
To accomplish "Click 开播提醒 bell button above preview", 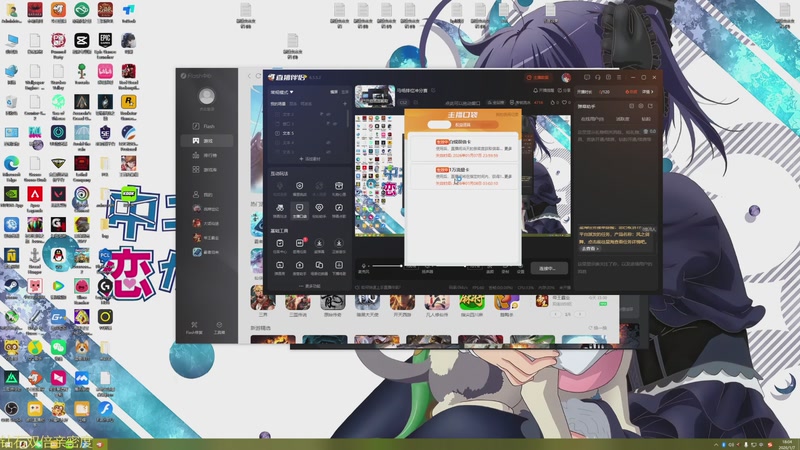I will coord(543,91).
